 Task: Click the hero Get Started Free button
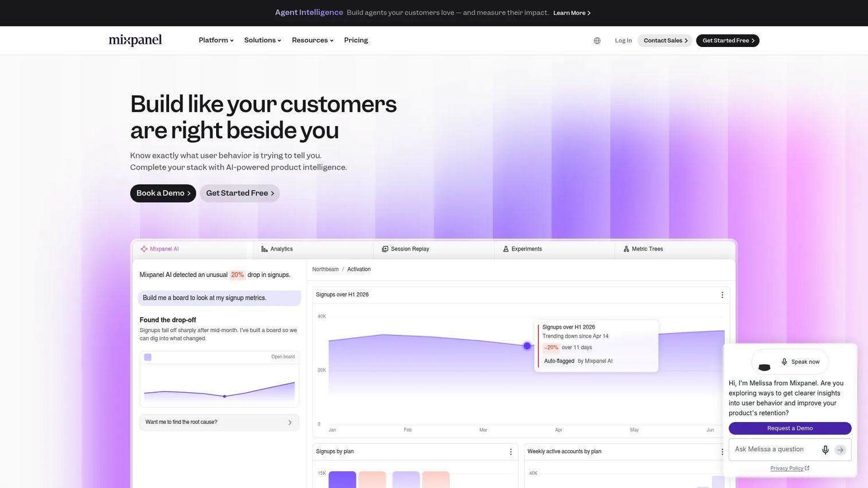click(240, 193)
